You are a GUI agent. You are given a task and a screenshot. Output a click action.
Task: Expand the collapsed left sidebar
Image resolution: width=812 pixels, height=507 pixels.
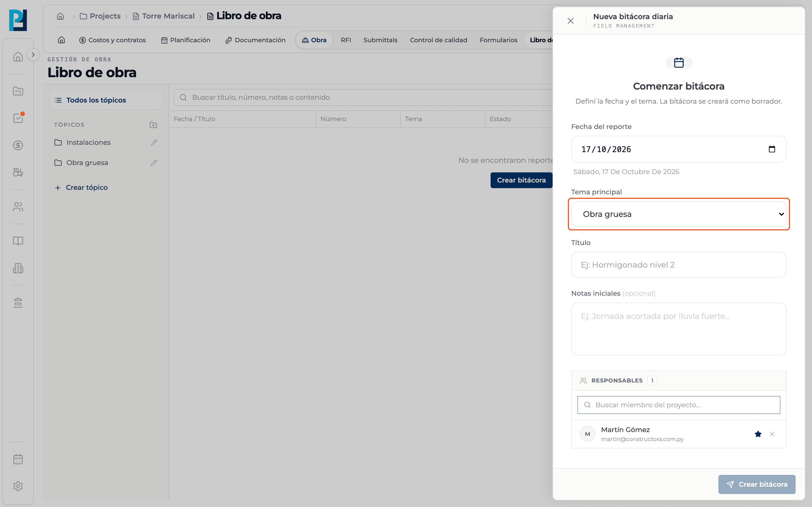(33, 55)
